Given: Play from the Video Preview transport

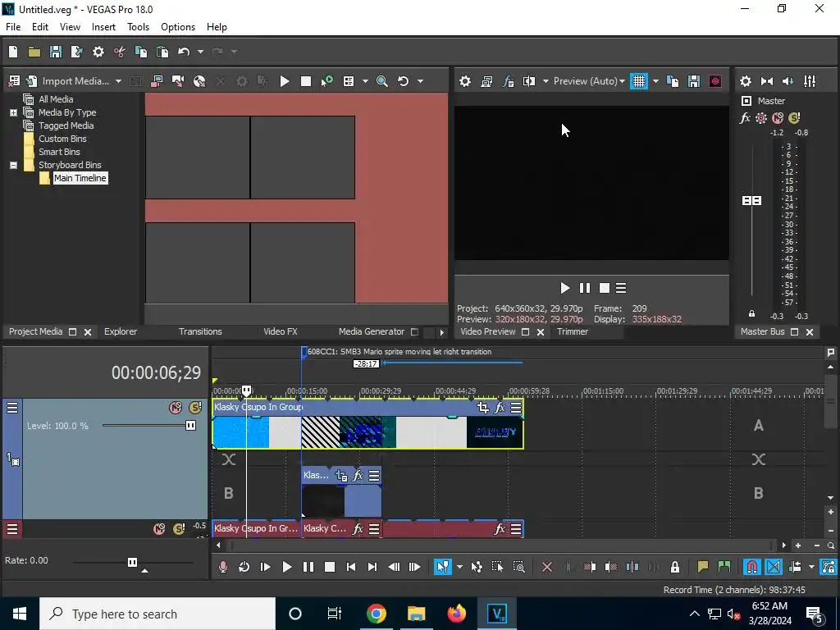Looking at the screenshot, I should tap(564, 288).
